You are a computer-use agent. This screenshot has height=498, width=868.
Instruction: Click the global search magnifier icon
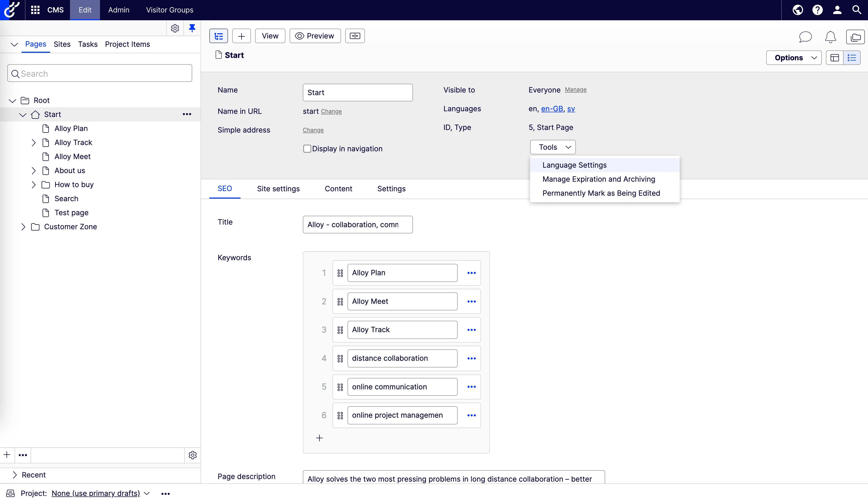(x=857, y=10)
